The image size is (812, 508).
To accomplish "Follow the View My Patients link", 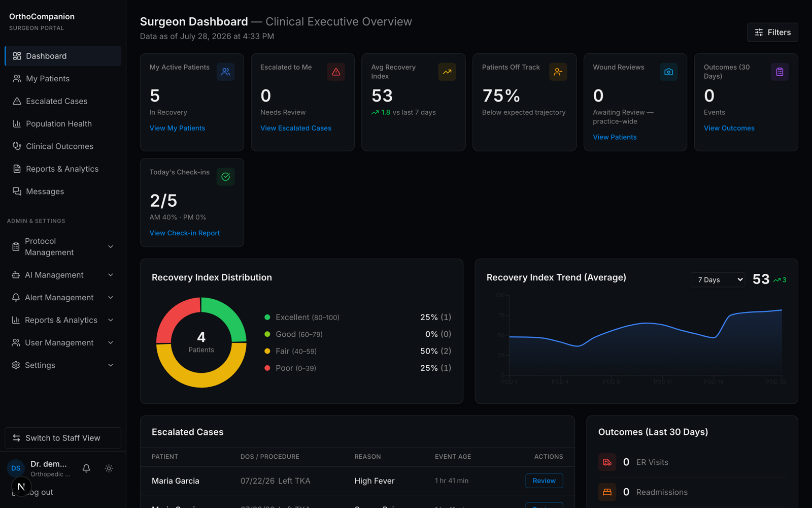I will (177, 128).
